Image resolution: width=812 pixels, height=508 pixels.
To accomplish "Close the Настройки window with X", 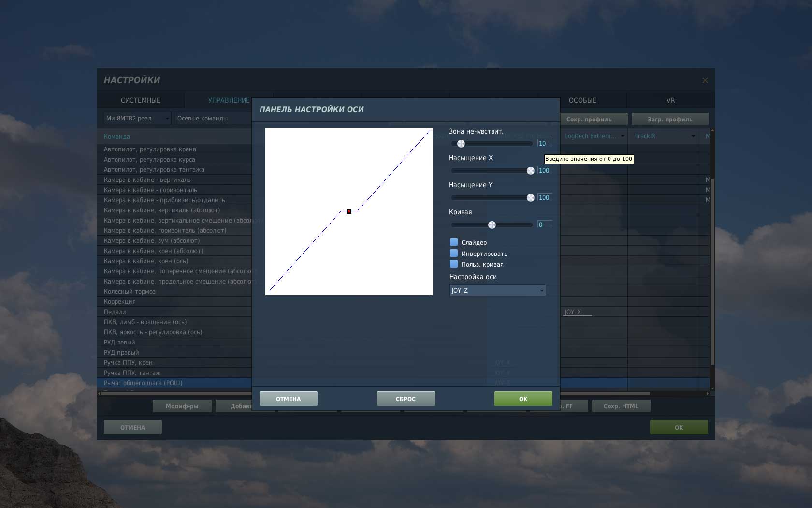I will pyautogui.click(x=705, y=80).
